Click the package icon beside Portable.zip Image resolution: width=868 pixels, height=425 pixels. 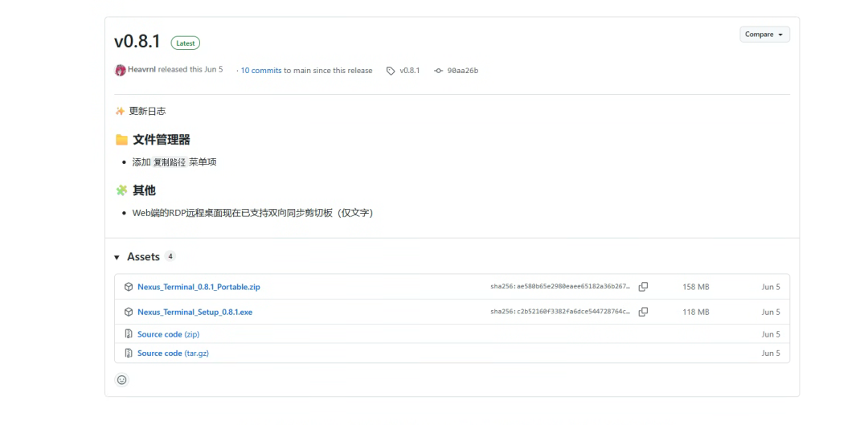click(129, 287)
